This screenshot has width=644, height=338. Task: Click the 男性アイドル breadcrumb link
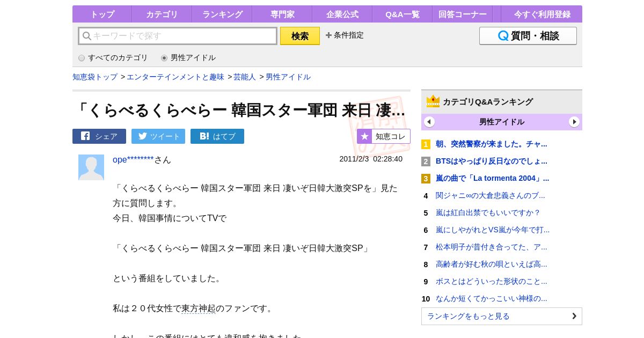click(288, 77)
